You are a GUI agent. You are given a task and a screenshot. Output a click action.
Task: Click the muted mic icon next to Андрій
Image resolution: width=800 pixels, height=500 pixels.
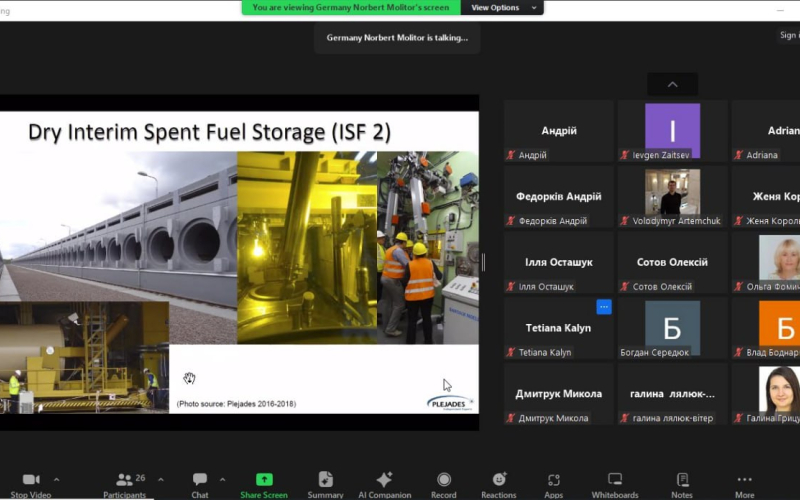tap(511, 155)
